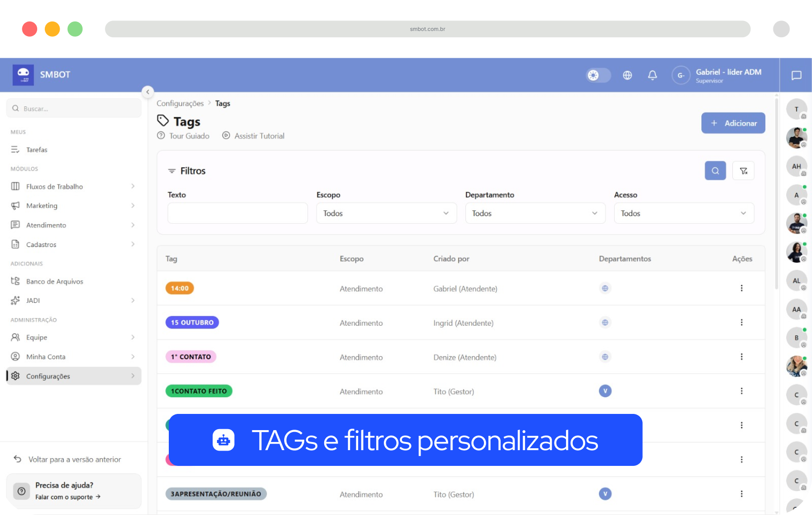Click the SMBOT robot logo

pos(23,75)
